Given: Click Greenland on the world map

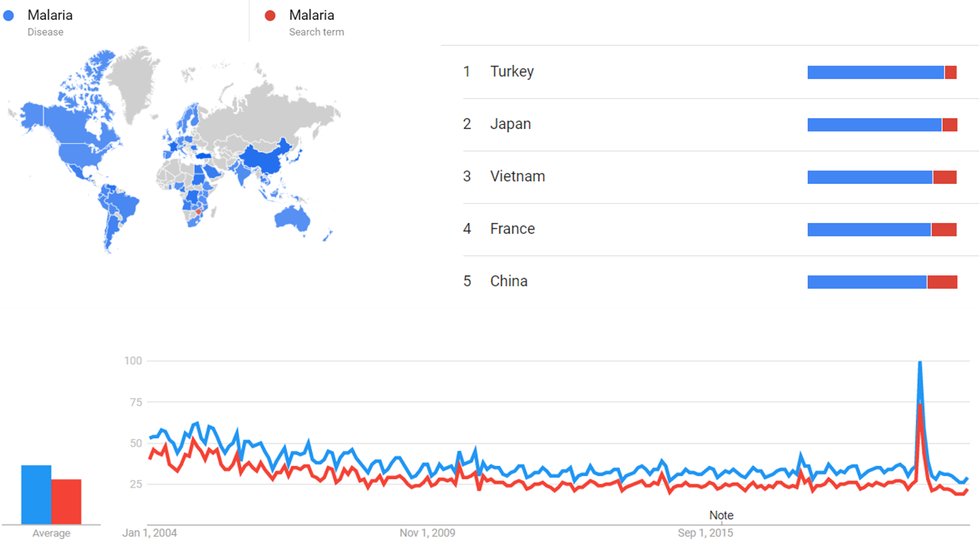Looking at the screenshot, I should (132, 79).
